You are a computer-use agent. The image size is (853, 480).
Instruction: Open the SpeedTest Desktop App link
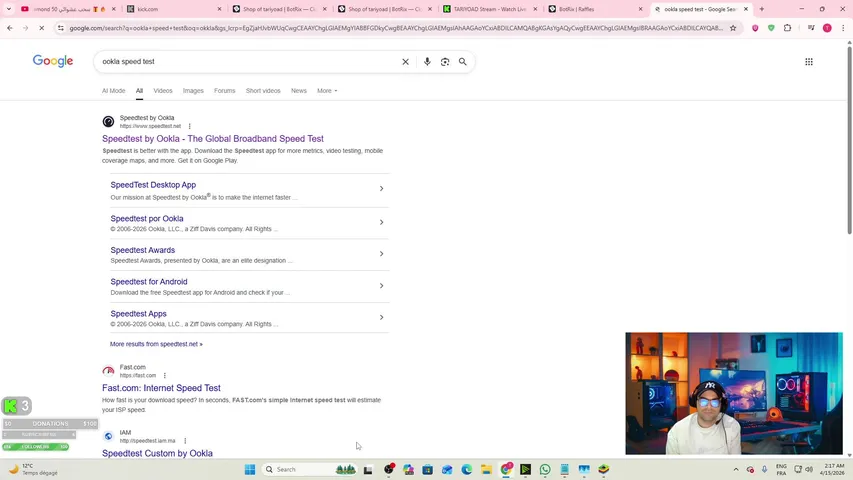[153, 185]
